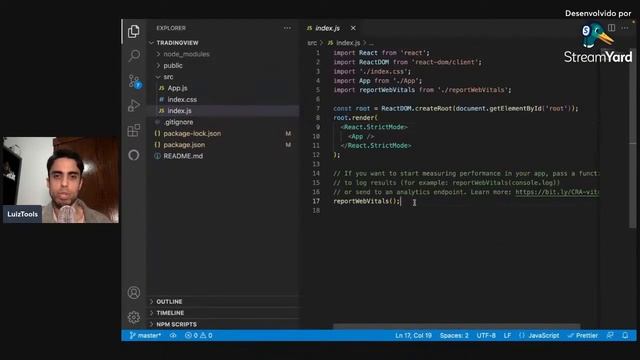Click the import React line 1

tap(381, 53)
